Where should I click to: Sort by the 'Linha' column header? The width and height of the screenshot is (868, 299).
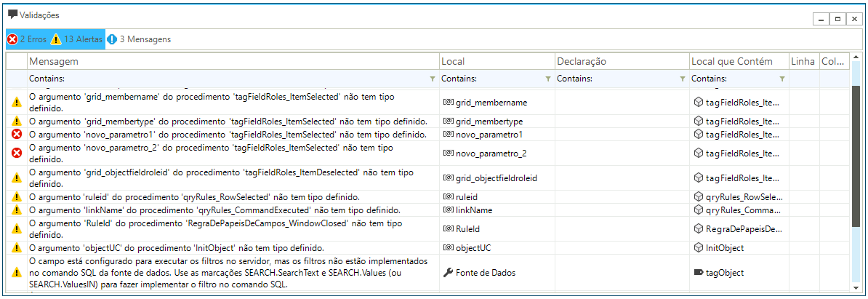point(803,62)
